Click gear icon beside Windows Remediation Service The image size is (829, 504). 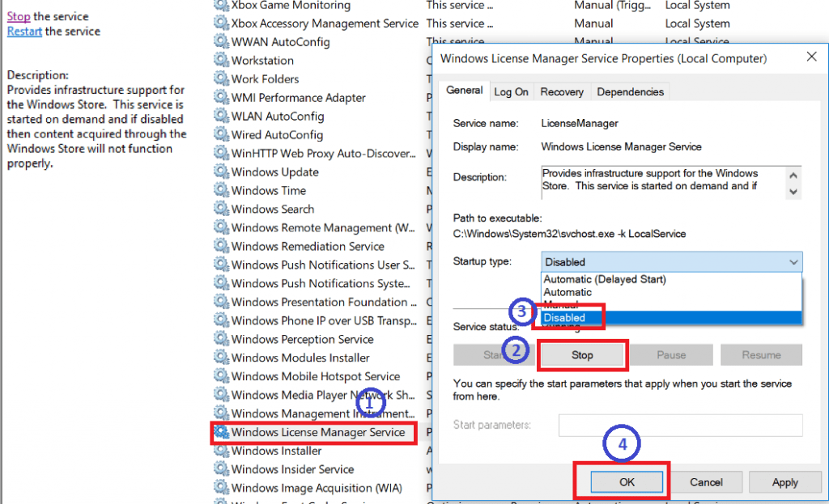click(221, 246)
